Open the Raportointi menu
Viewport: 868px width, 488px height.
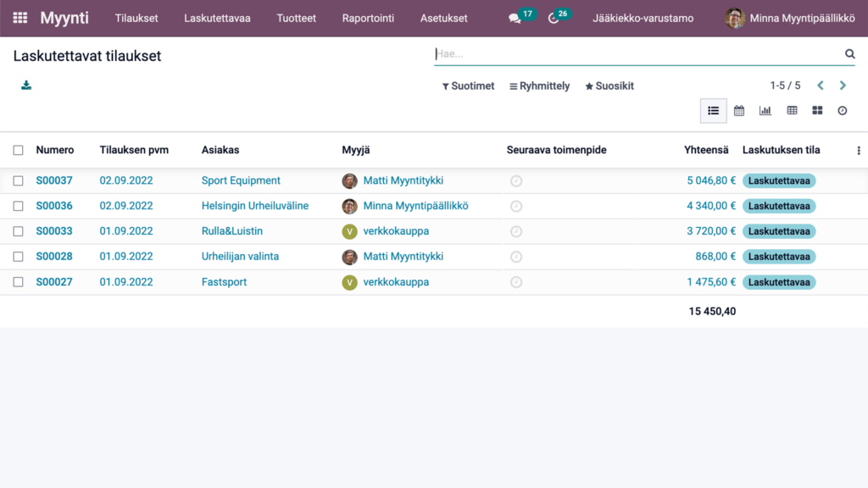[368, 17]
